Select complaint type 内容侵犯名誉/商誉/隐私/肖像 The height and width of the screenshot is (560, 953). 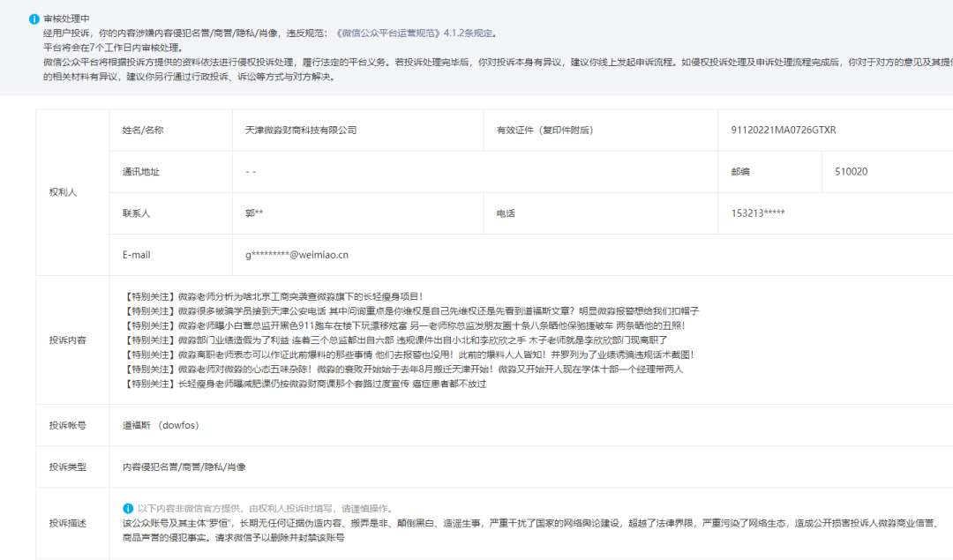[184, 467]
